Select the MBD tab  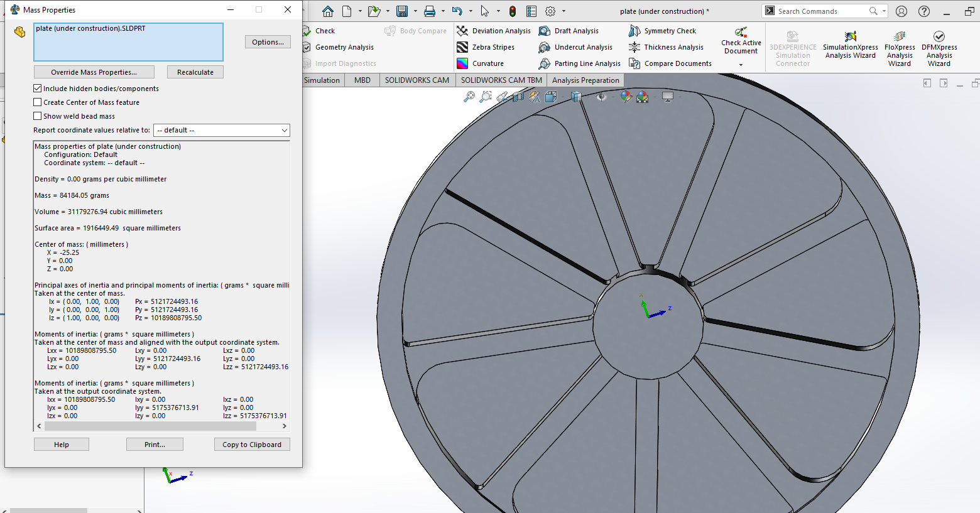tap(362, 80)
